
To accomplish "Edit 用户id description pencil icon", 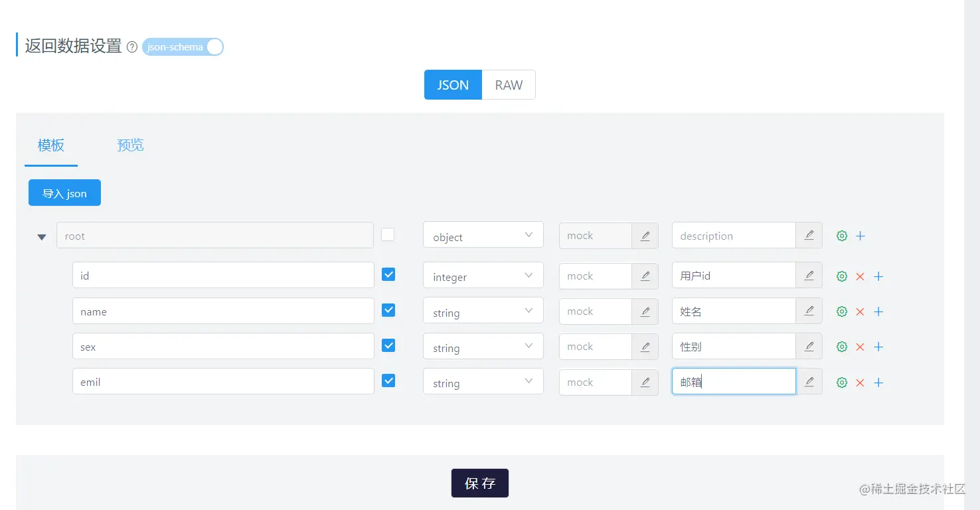I will point(809,276).
